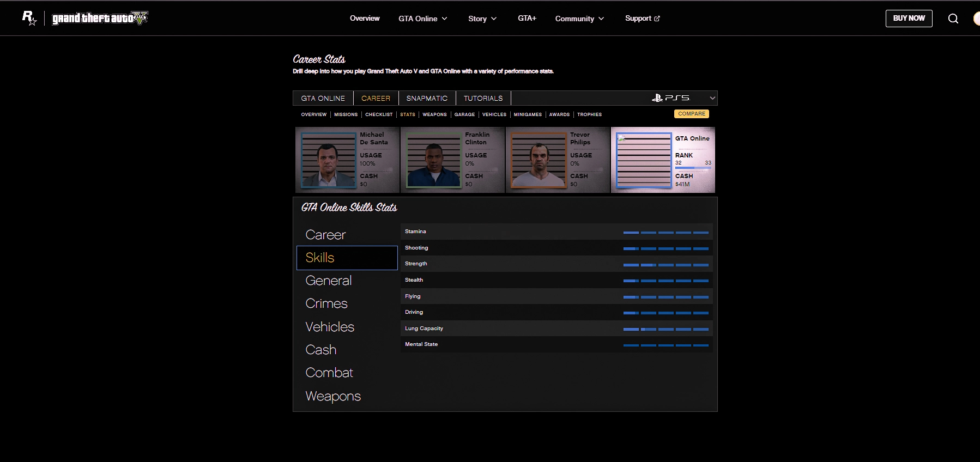The width and height of the screenshot is (980, 462).
Task: Select Franklin Clinton mugshot card
Action: click(x=452, y=160)
